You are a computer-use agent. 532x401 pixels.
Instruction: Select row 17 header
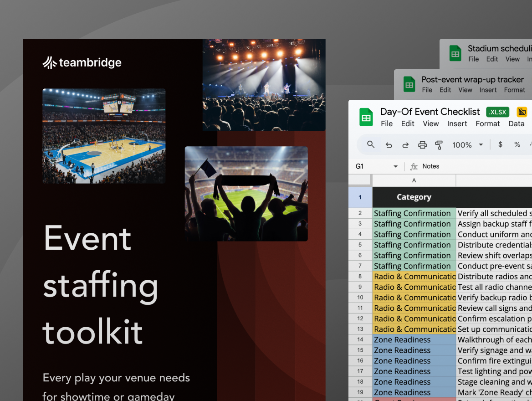tap(360, 371)
